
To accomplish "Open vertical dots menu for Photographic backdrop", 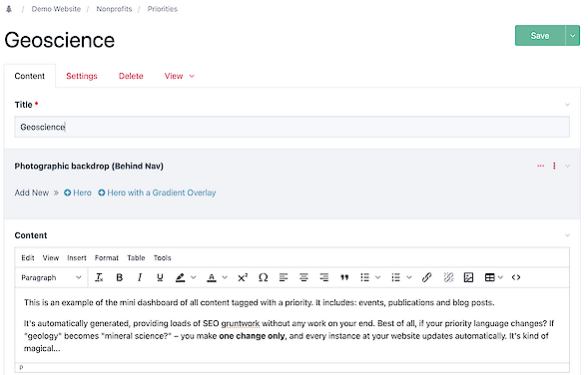I will pyautogui.click(x=554, y=166).
